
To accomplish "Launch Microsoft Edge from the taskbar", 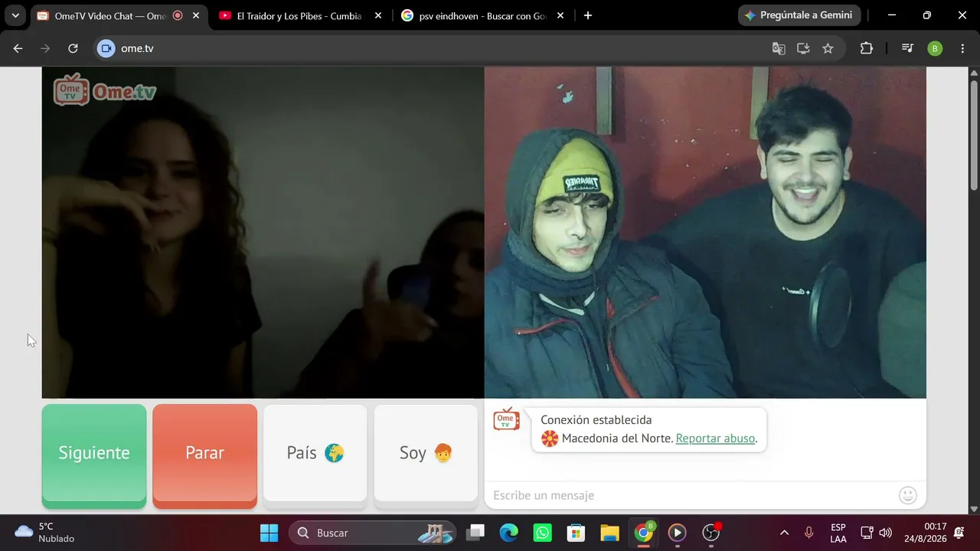I will pyautogui.click(x=509, y=533).
